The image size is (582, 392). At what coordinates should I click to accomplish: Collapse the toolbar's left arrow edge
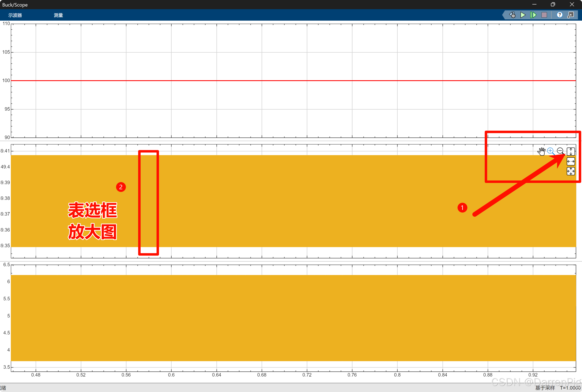coord(504,15)
